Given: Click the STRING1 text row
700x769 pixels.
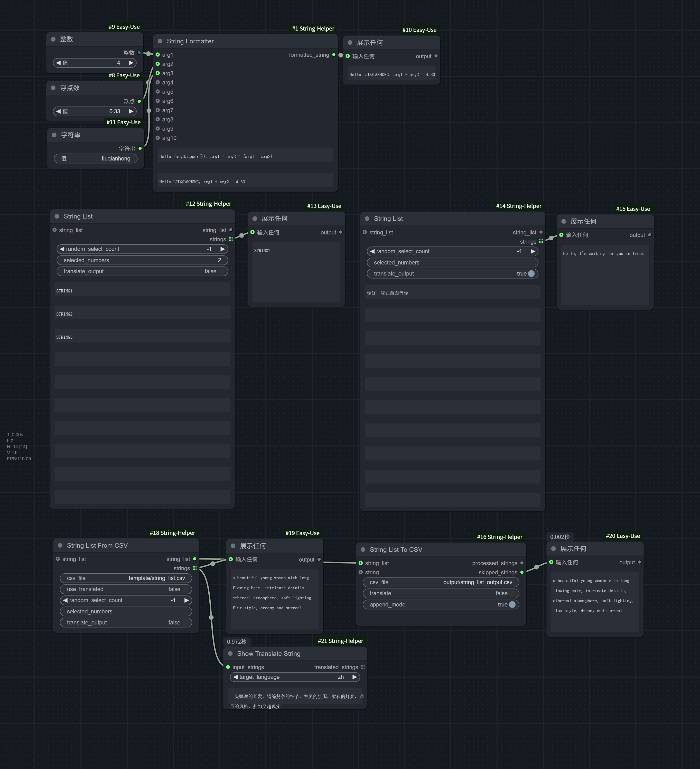Looking at the screenshot, I should [x=142, y=290].
